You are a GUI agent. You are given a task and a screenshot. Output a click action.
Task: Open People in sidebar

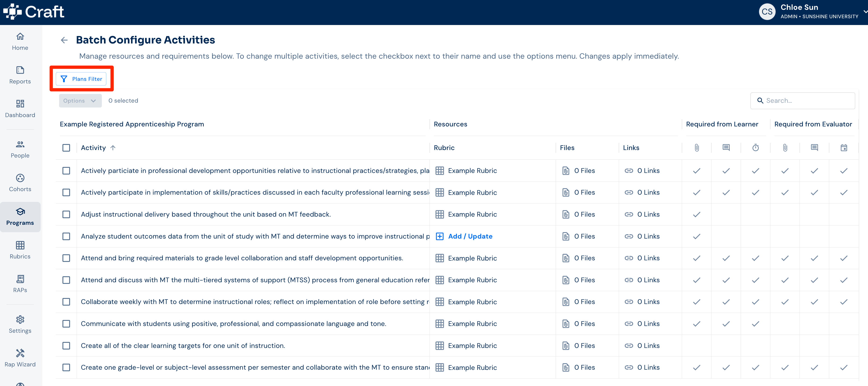20,149
